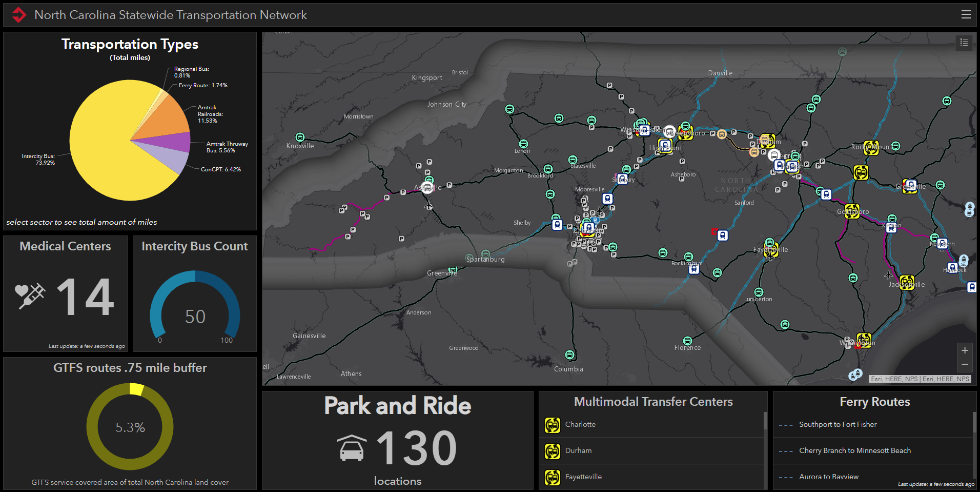
Task: Click the GTFS 5.3% donut chart
Action: [x=130, y=426]
